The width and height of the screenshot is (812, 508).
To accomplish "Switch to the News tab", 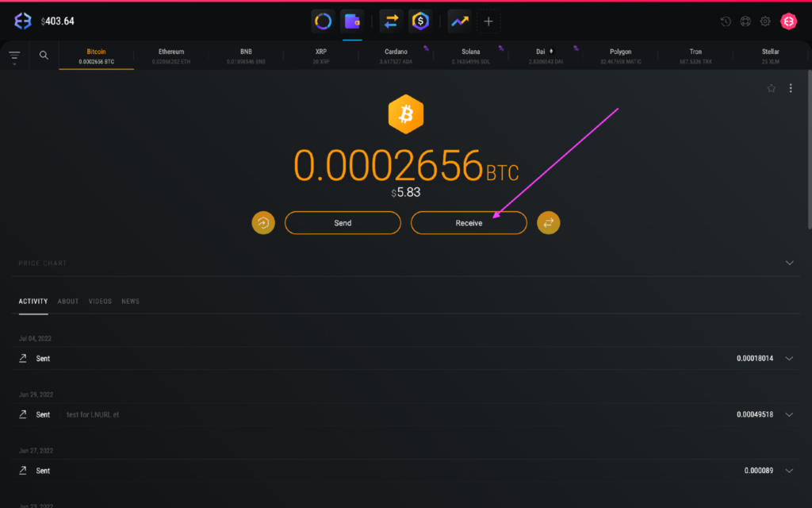I will [x=131, y=301].
